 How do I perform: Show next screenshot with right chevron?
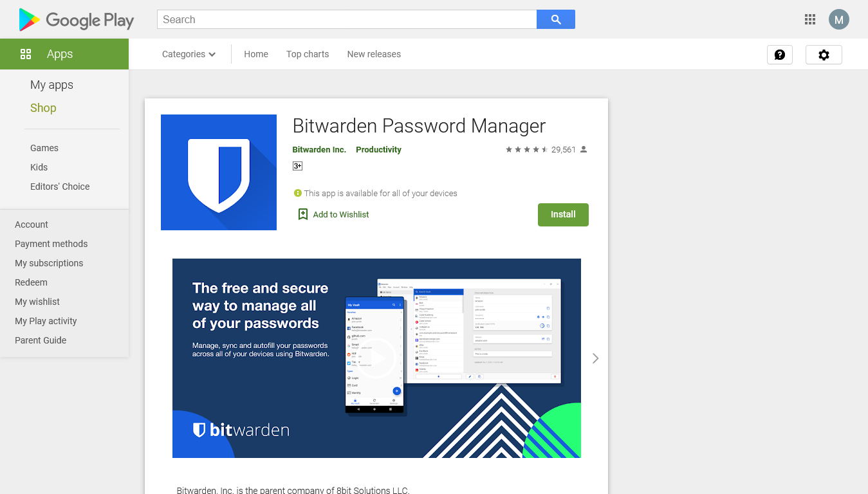tap(596, 358)
